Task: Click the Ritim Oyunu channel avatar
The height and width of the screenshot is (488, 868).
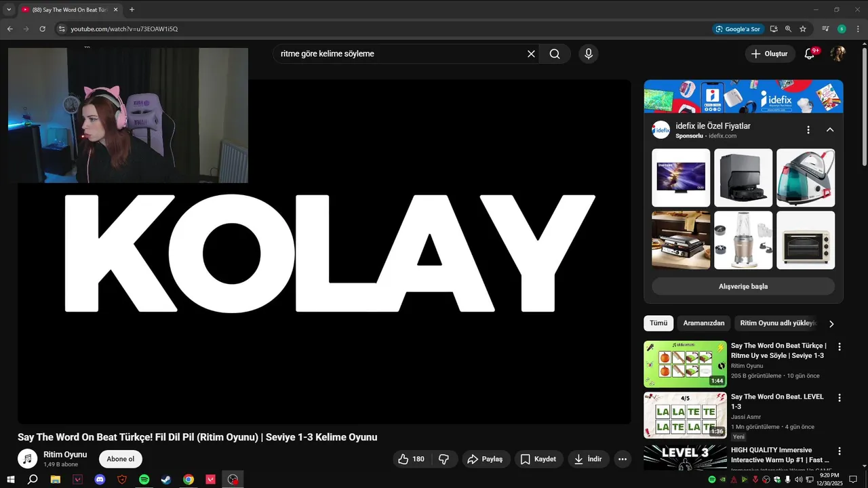Action: (27, 459)
